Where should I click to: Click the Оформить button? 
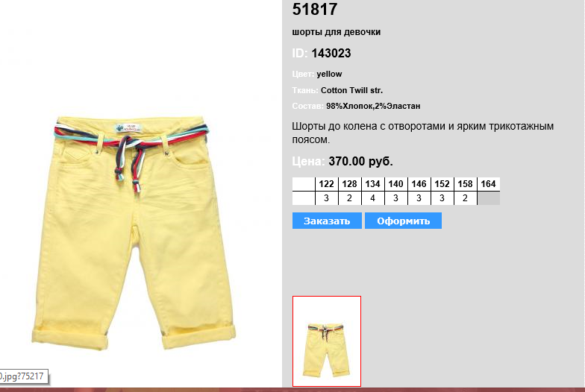(x=403, y=221)
